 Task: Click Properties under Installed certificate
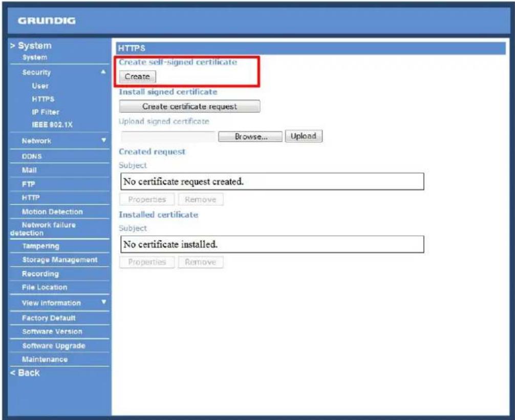coord(147,262)
